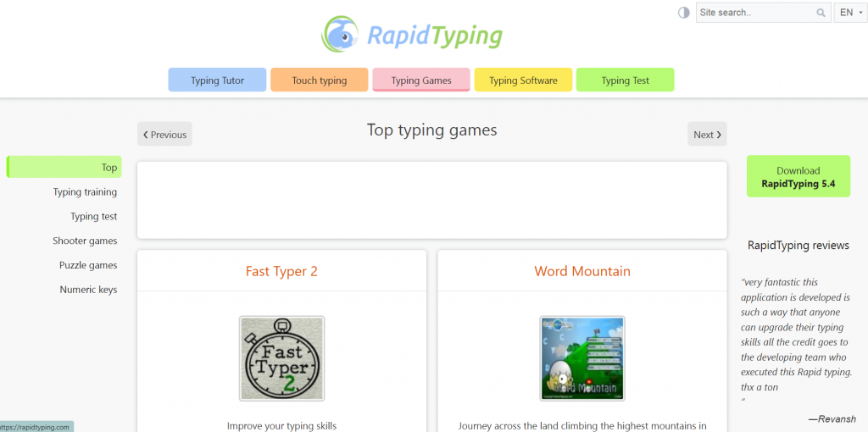The width and height of the screenshot is (868, 432).
Task: Click the empty advertisement banner box
Action: [x=431, y=200]
